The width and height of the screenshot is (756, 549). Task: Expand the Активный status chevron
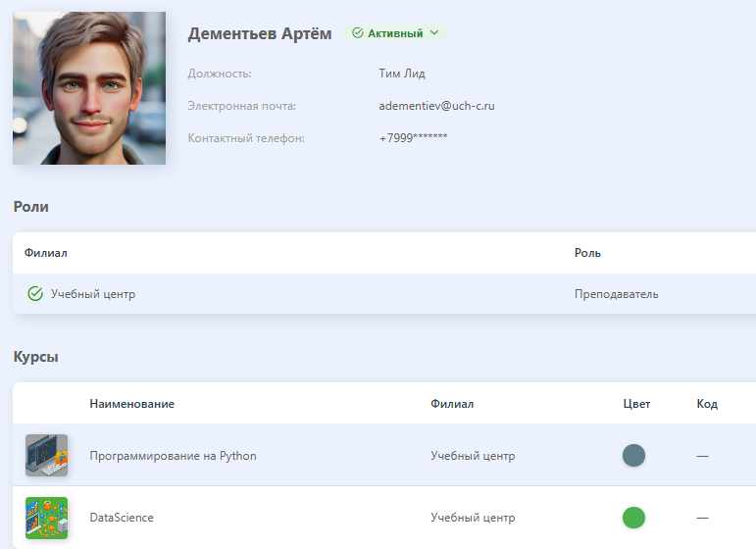(434, 32)
